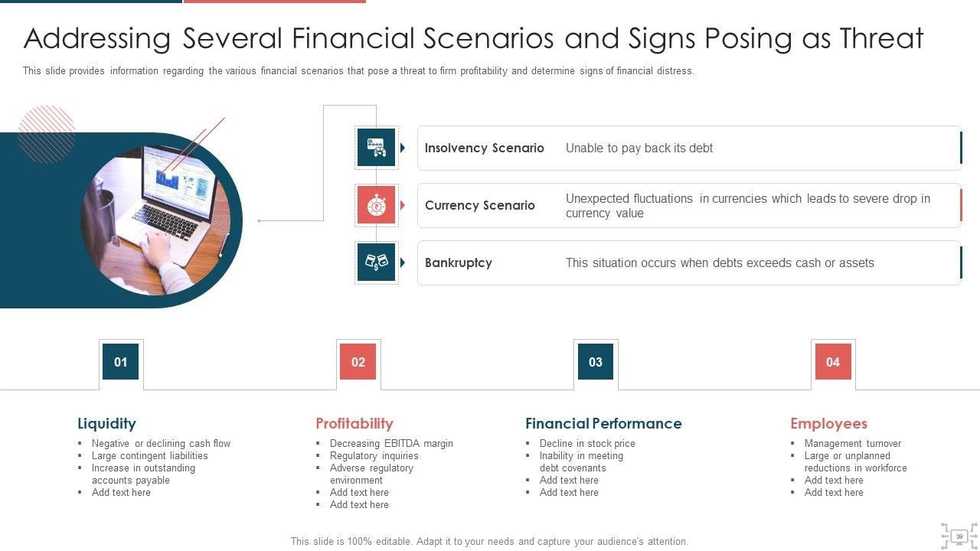980x551 pixels.
Task: Select the red 02 numbered box
Action: [358, 362]
